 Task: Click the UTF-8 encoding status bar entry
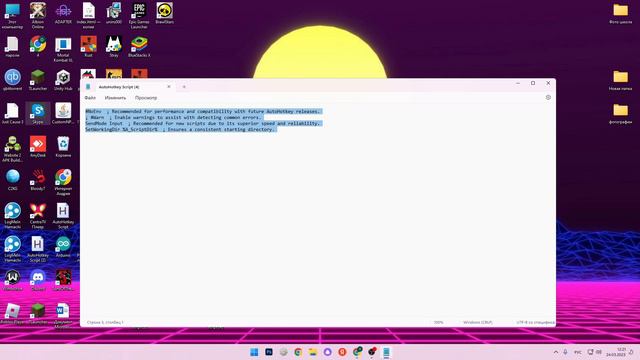pyautogui.click(x=535, y=322)
